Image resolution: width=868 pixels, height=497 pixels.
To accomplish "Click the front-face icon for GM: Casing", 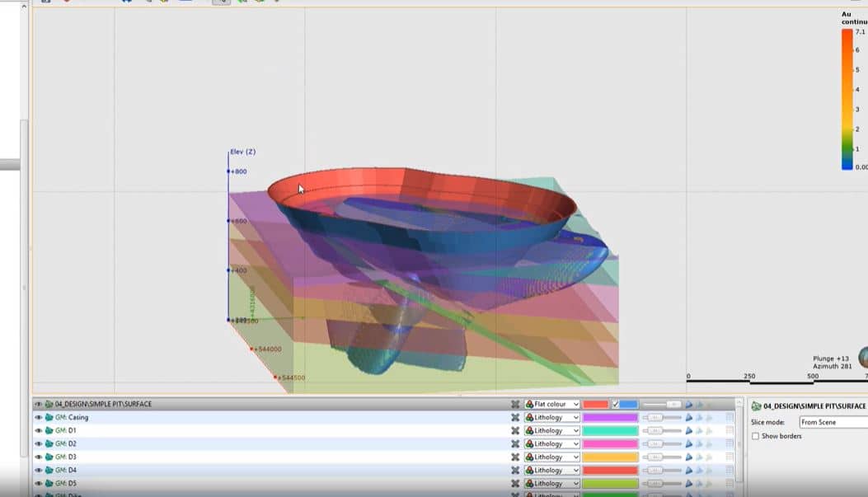I will [689, 418].
